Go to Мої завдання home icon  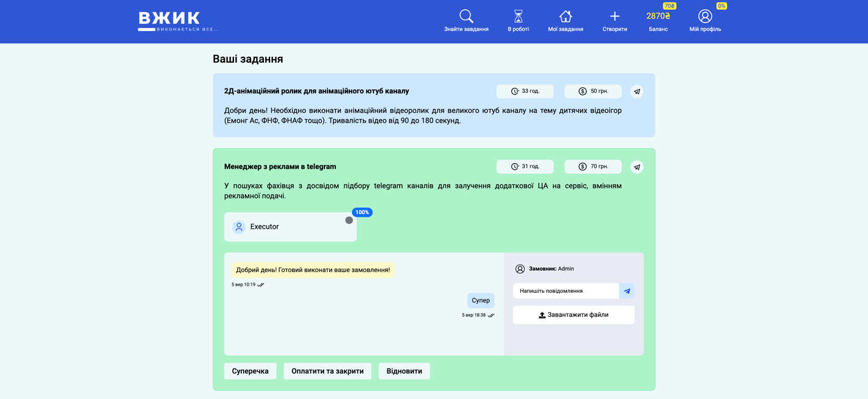pos(565,16)
